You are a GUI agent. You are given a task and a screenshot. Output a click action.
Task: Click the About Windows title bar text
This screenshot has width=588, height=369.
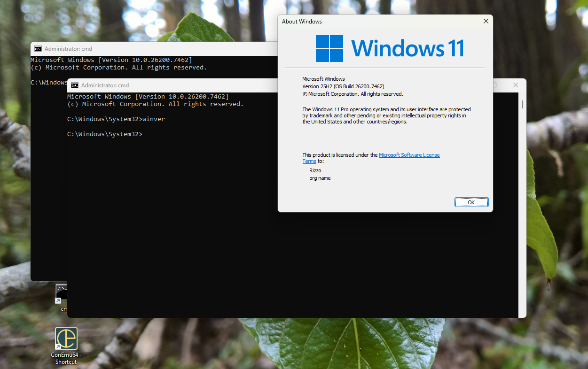(x=302, y=22)
